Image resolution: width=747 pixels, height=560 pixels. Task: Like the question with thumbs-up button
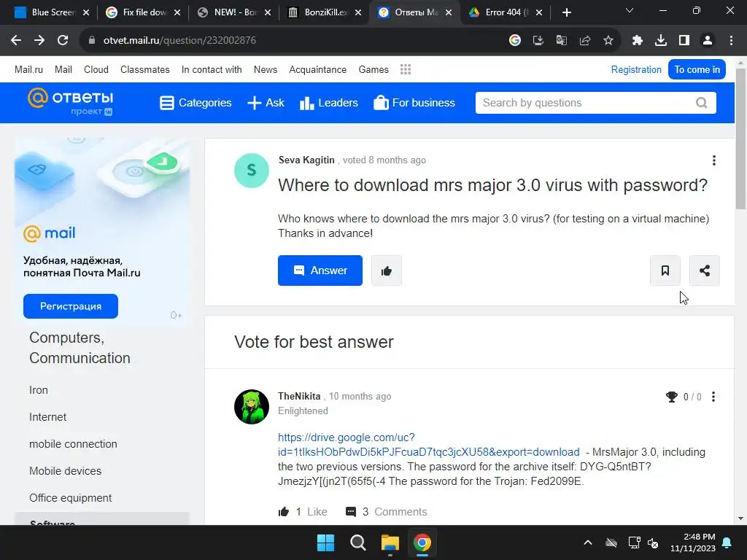(387, 271)
